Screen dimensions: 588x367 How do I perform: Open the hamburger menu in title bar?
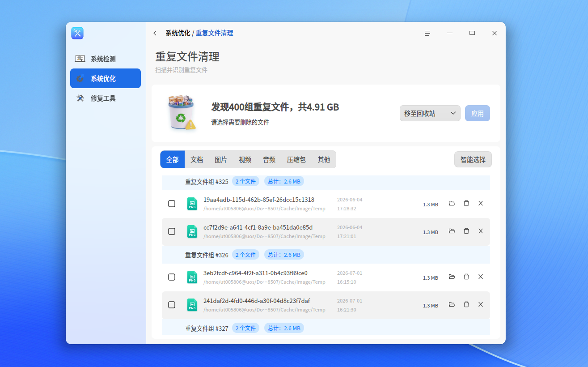point(427,33)
